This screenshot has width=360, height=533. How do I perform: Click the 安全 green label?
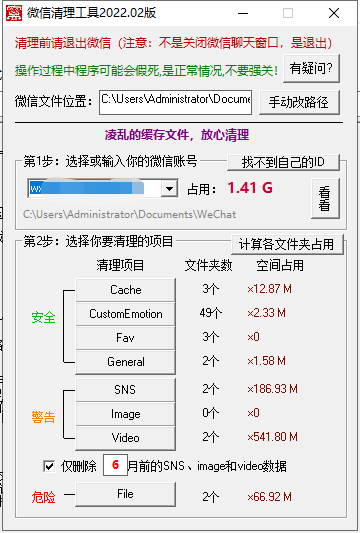pyautogui.click(x=43, y=317)
